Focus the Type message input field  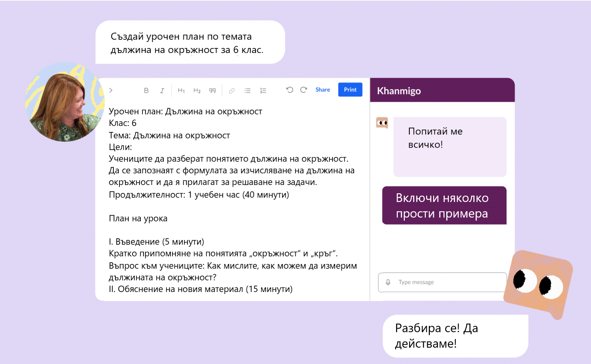click(442, 282)
